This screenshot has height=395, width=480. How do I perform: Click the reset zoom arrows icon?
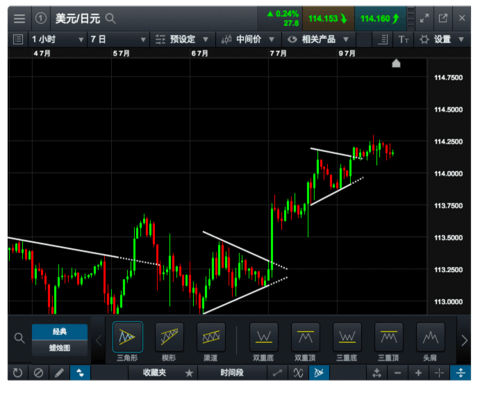pos(377,373)
